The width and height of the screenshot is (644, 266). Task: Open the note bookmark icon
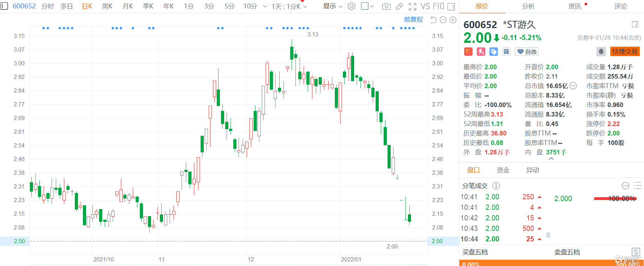click(506, 52)
